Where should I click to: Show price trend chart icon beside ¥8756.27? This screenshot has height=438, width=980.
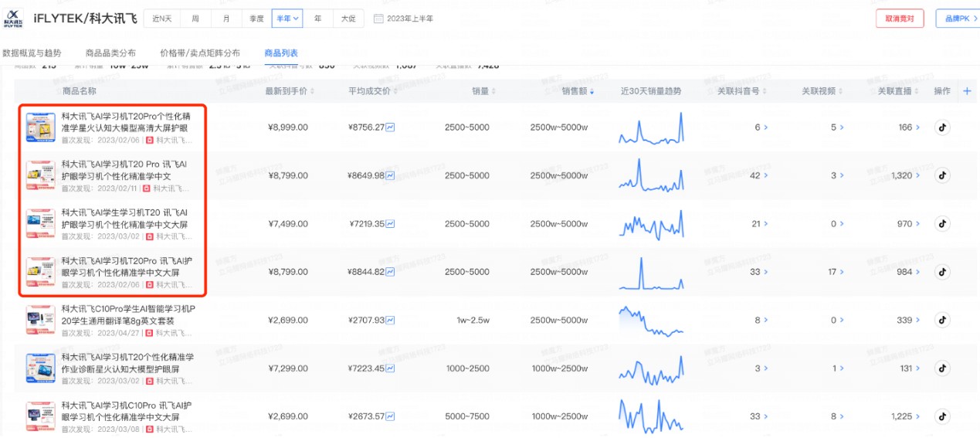(x=390, y=127)
